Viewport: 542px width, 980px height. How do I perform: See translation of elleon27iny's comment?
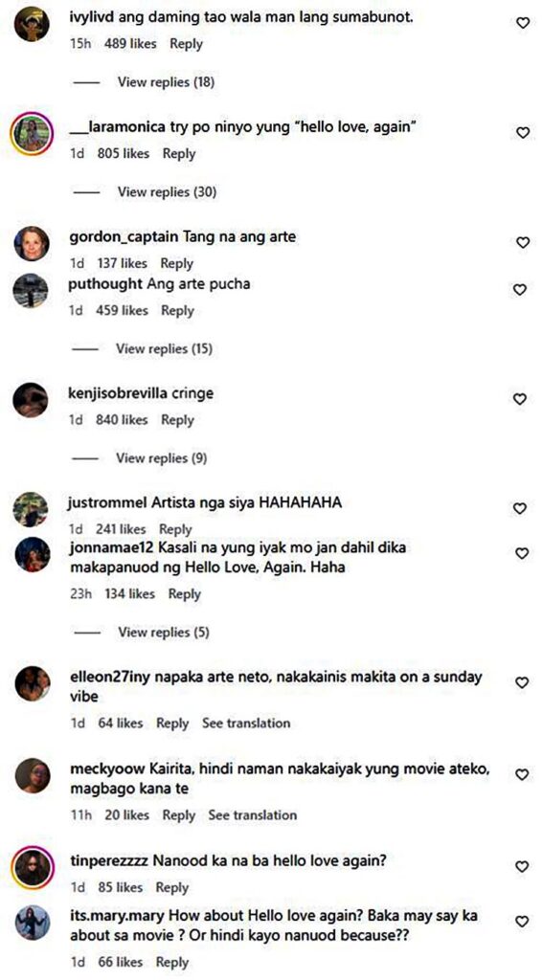[x=246, y=724]
